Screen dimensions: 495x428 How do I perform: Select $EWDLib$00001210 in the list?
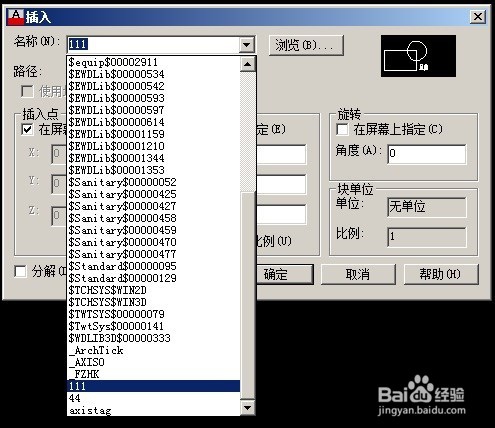[x=153, y=146]
